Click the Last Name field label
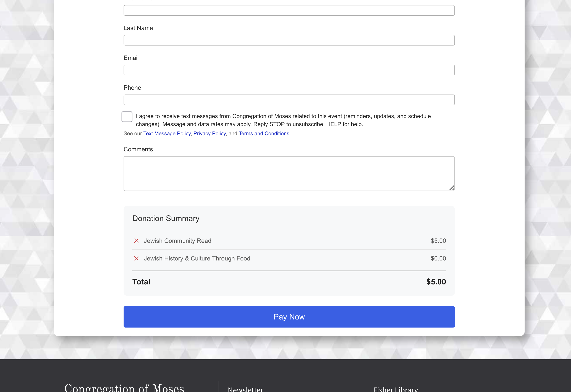This screenshot has width=571, height=392. coord(138,28)
